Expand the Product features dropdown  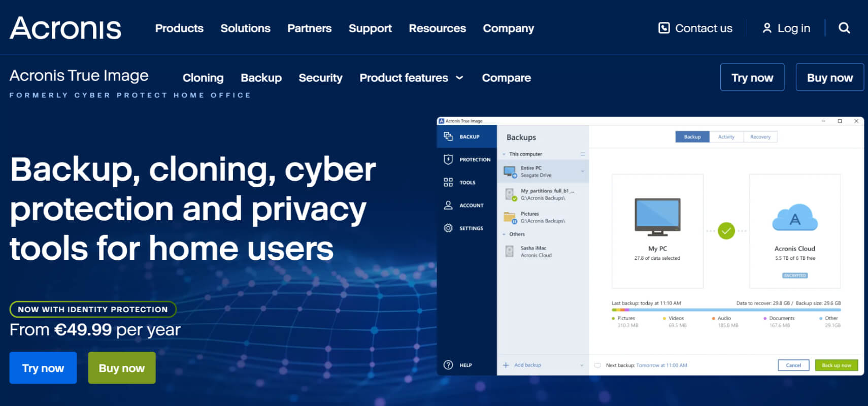pos(411,78)
